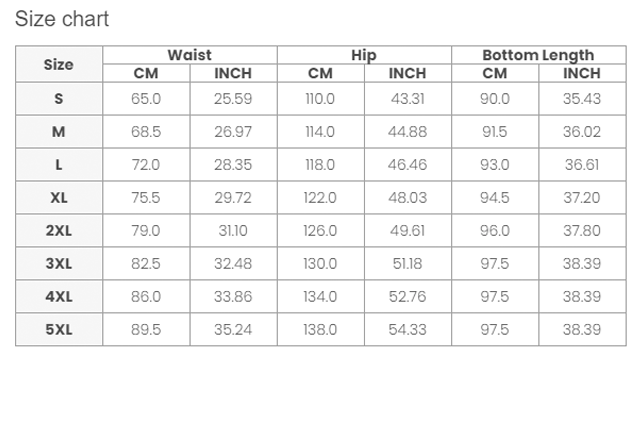Click the Size chart heading

tap(62, 19)
